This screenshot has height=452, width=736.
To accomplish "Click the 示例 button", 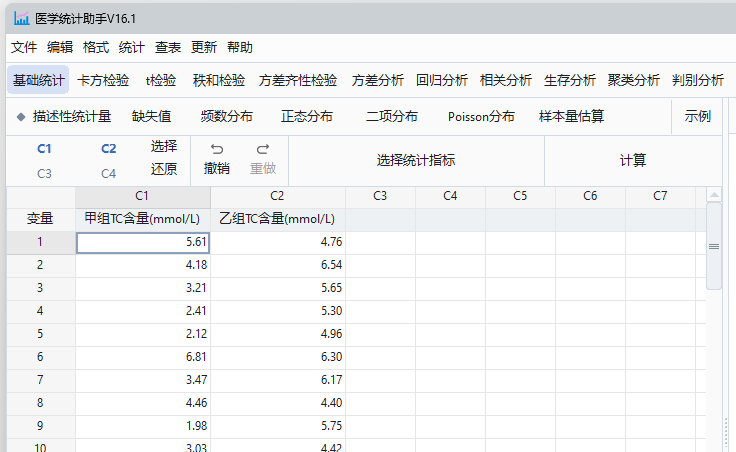I will [698, 116].
